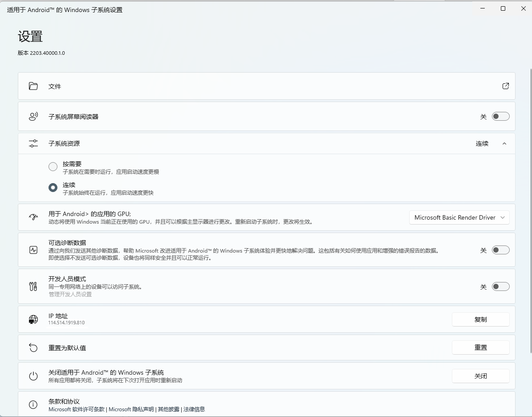The image size is (532, 417).
Task: Maximize the settings window
Action: (x=503, y=8)
